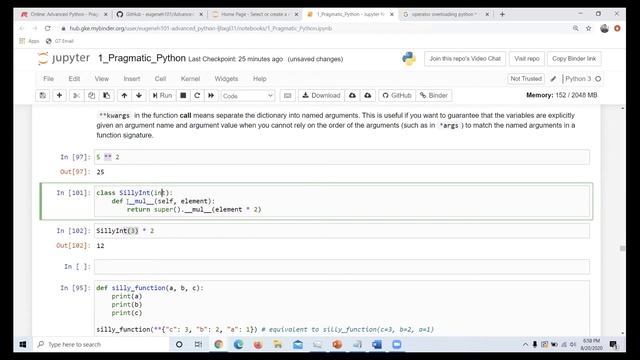The width and height of the screenshot is (640, 360).
Task: Open Microsoft Edge from the taskbar
Action: (238, 344)
